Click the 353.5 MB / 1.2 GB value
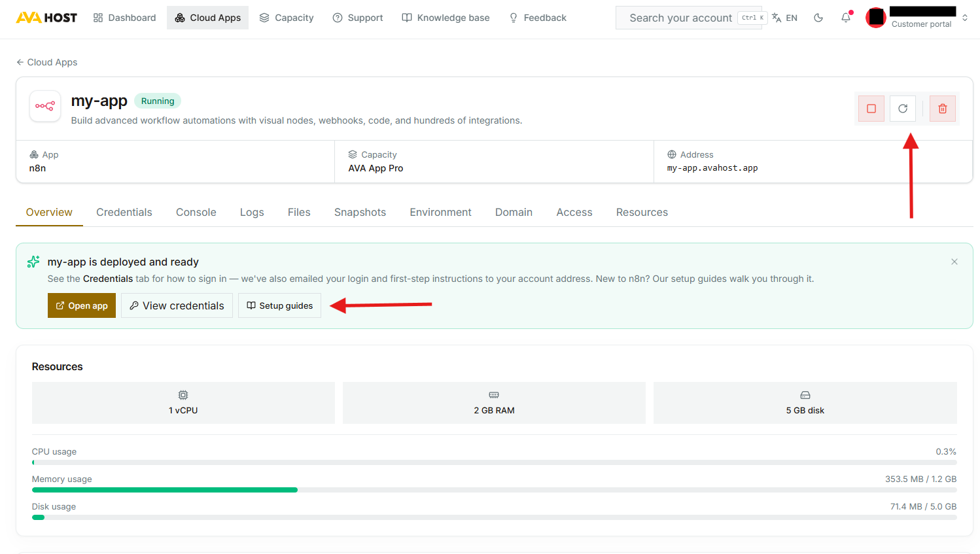This screenshot has height=554, width=980. (920, 479)
